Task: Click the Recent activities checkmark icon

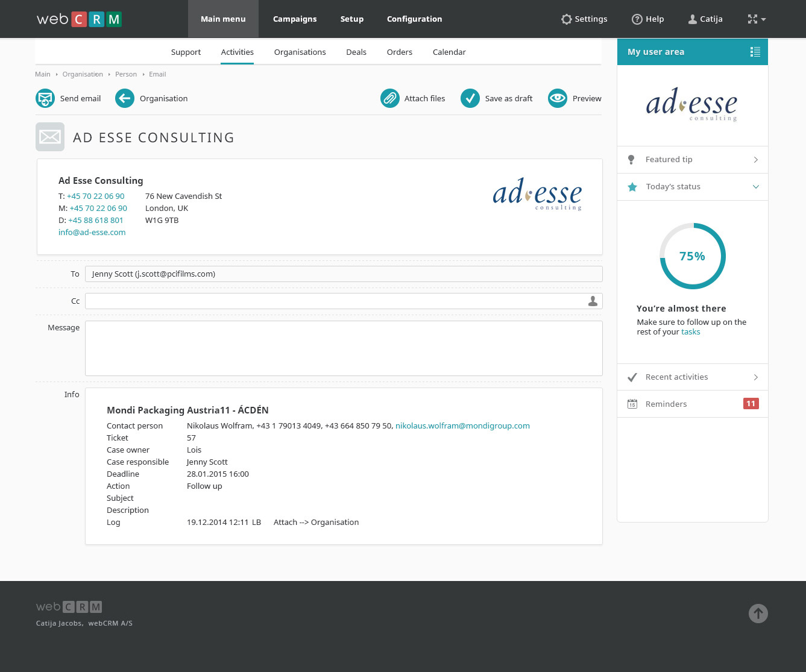Action: (x=632, y=377)
